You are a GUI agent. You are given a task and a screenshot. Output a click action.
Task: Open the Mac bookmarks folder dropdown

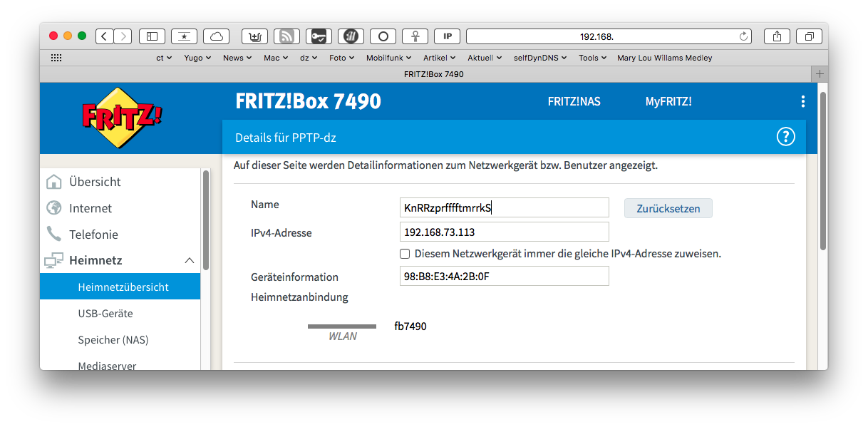point(276,58)
